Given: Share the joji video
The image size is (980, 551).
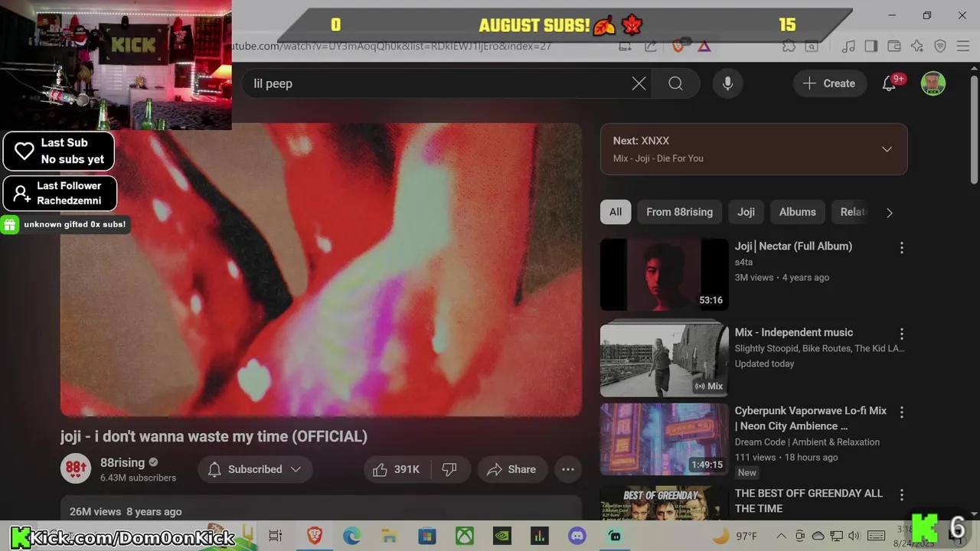Looking at the screenshot, I should 511,469.
